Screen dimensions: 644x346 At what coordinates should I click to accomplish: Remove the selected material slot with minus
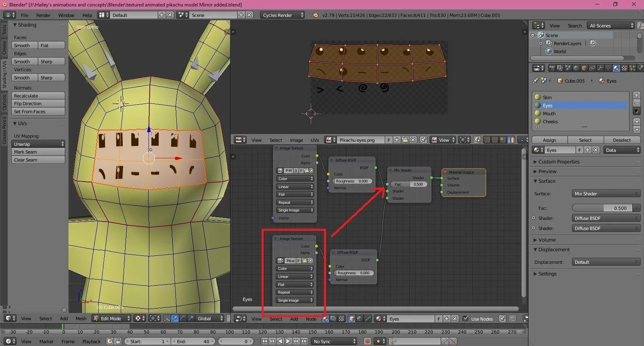(x=637, y=103)
